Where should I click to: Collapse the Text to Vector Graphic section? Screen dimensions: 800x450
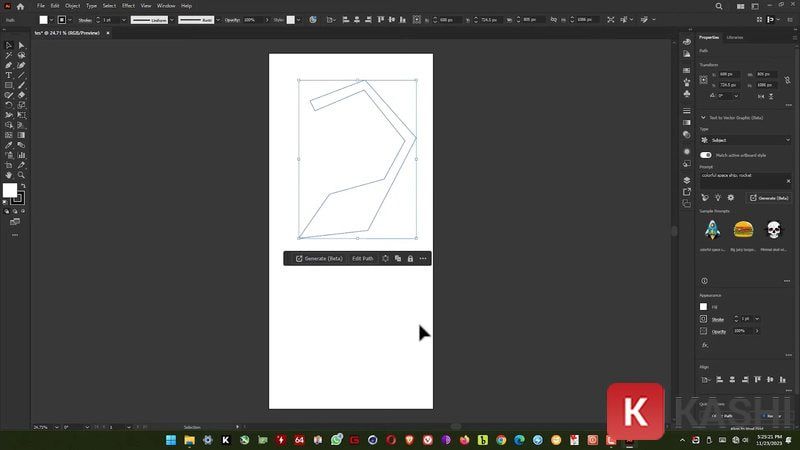704,117
